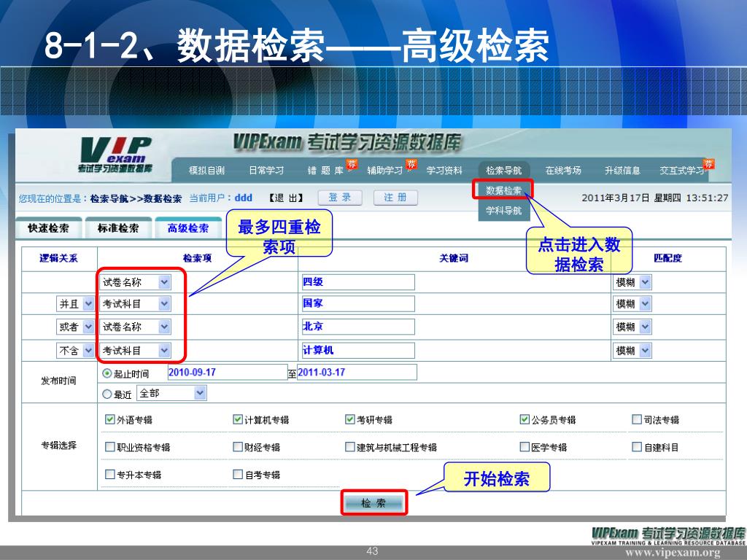Expand the 或者 logic dropdown
Image resolution: width=747 pixels, height=560 pixels.
88,327
